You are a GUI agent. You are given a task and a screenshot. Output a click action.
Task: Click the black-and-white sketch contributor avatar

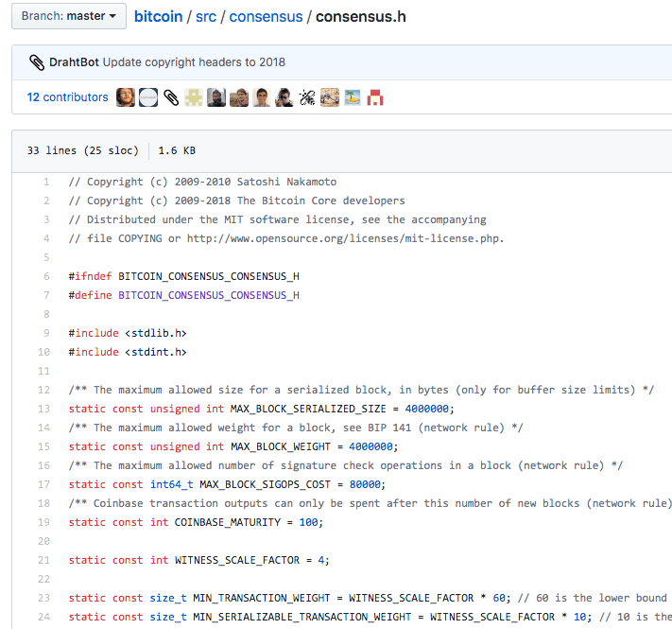click(307, 97)
